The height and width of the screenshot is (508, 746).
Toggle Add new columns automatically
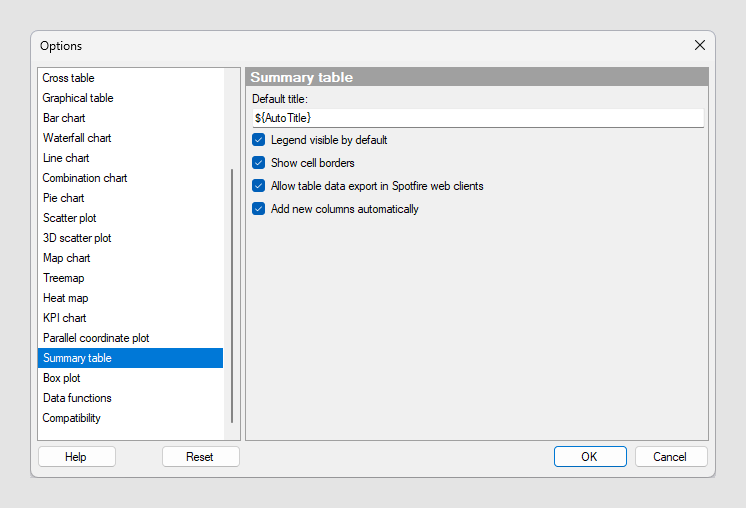point(258,209)
